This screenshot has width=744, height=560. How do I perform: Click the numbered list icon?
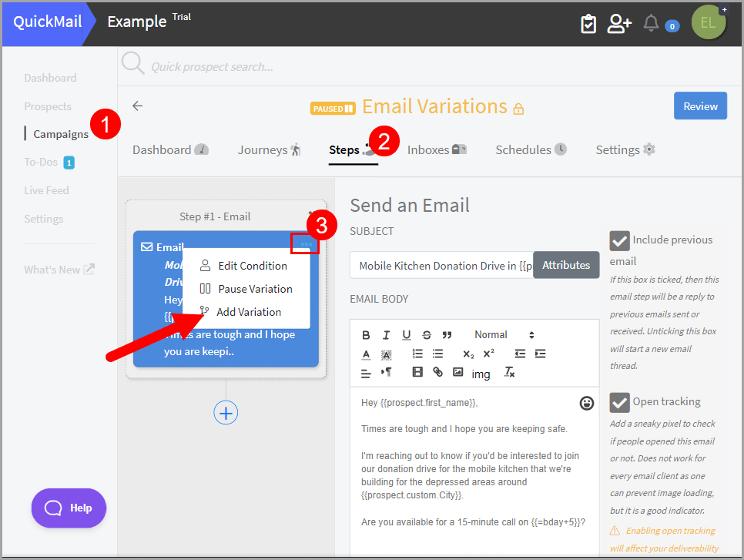417,354
